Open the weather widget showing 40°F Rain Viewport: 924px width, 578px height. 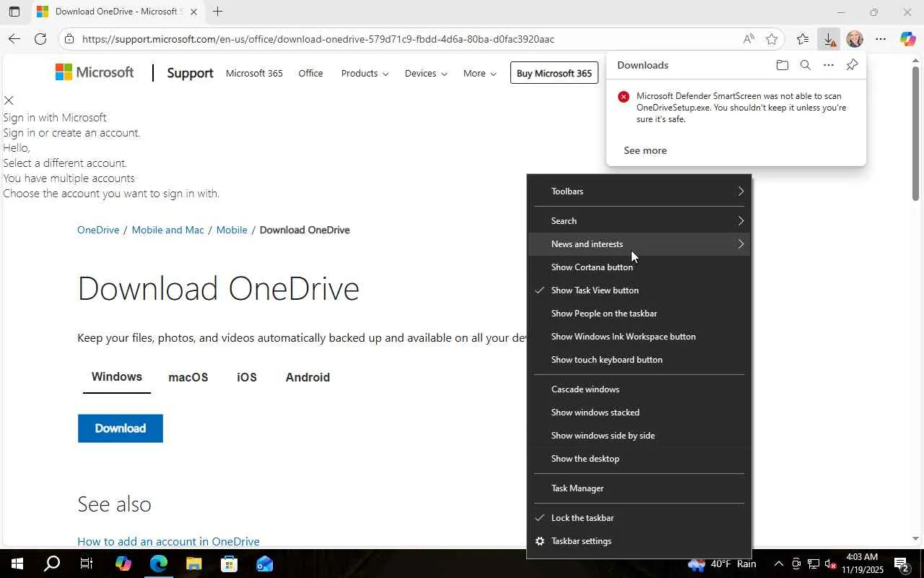(722, 564)
